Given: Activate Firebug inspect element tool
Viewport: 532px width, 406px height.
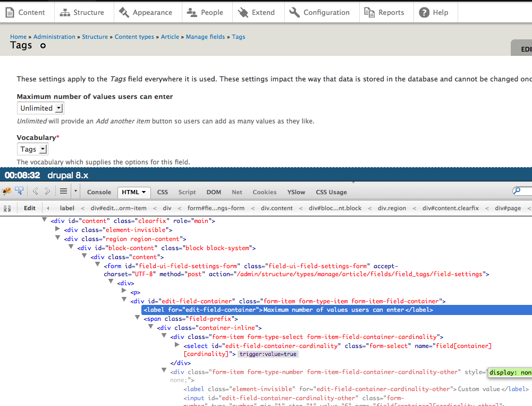Looking at the screenshot, I should 19,191.
